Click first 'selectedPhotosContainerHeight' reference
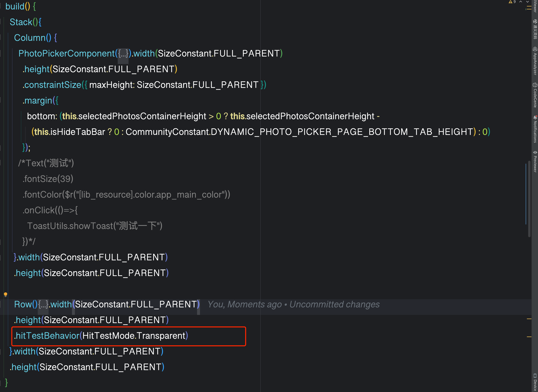 click(142, 116)
